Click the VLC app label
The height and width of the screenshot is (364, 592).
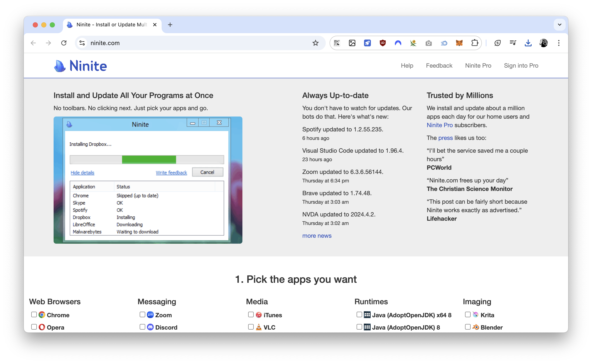tap(269, 327)
